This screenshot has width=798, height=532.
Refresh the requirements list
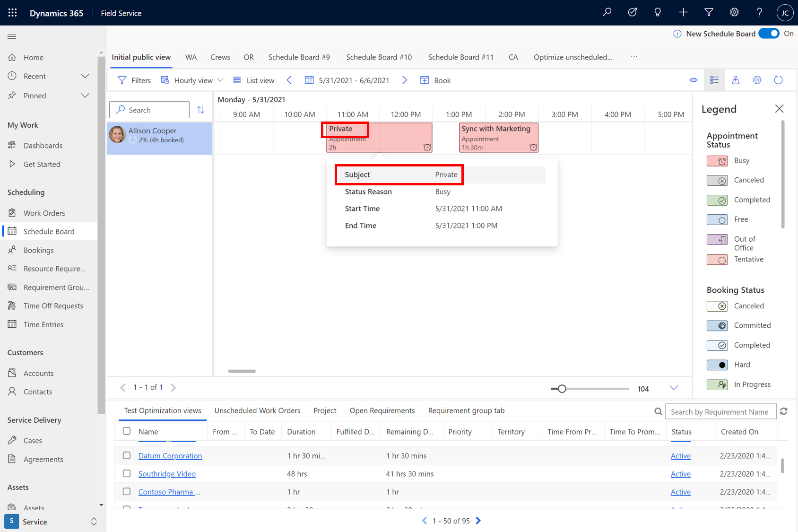pyautogui.click(x=784, y=411)
